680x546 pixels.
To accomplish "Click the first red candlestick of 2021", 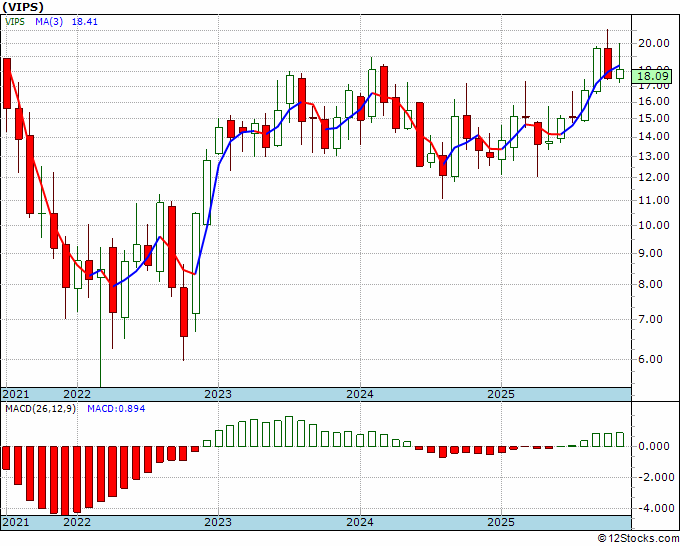I will 7,83.
